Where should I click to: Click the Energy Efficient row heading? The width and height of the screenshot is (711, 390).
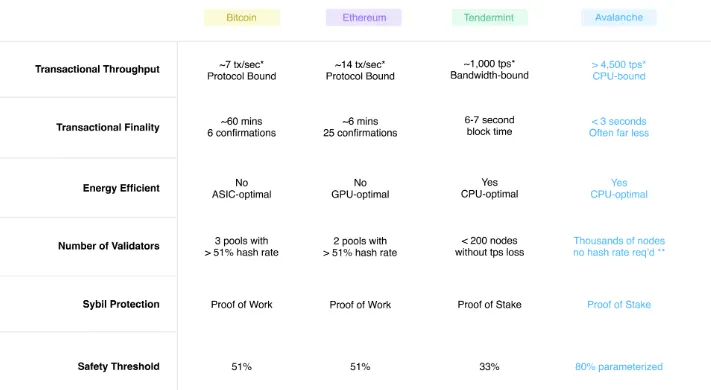(121, 188)
